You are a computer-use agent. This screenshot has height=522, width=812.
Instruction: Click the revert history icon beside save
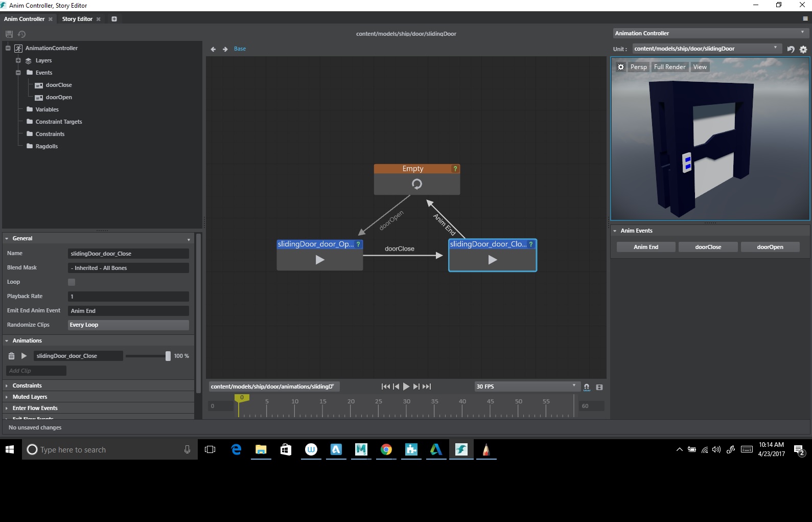(21, 34)
